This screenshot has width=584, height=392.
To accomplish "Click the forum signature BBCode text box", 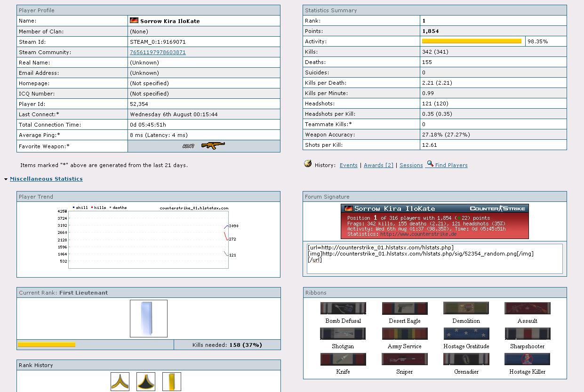I will pos(434,258).
